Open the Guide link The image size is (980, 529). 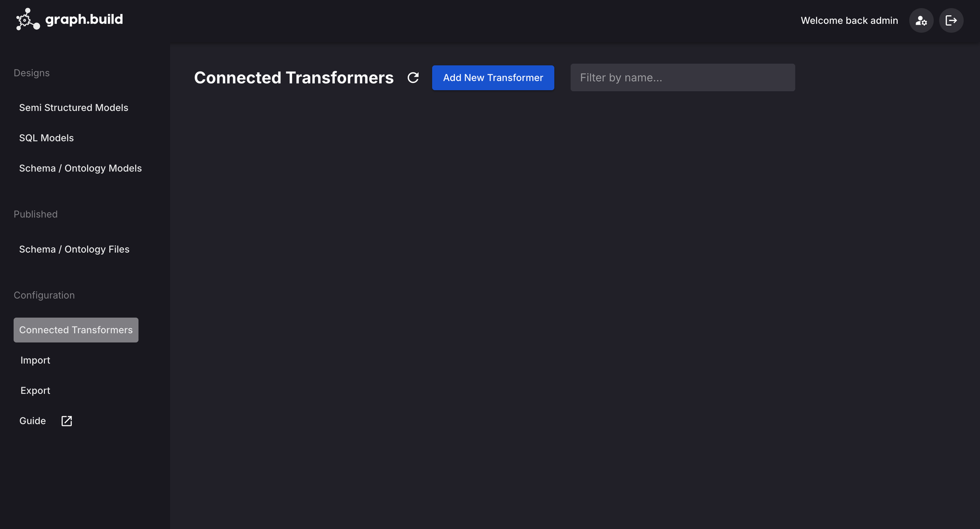click(33, 421)
